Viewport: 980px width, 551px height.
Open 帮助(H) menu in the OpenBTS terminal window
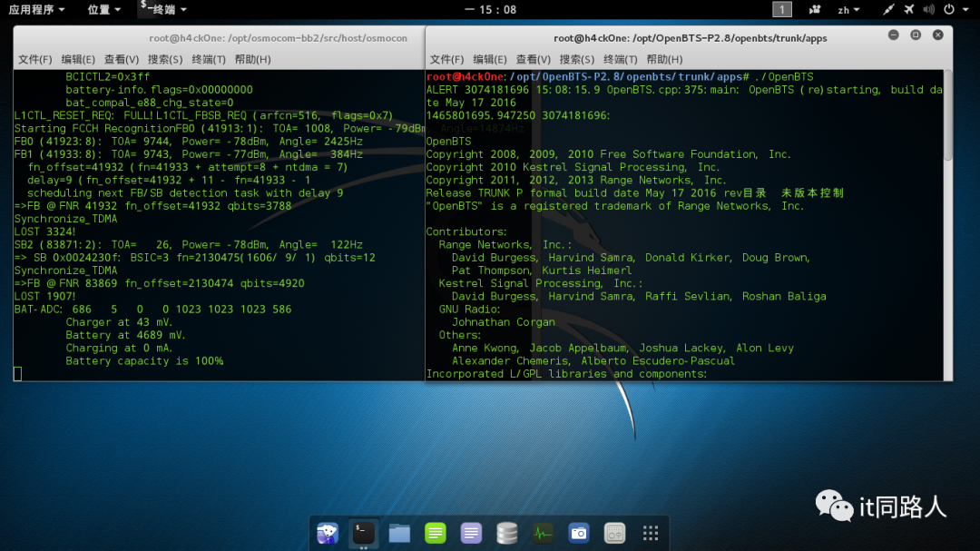664,59
